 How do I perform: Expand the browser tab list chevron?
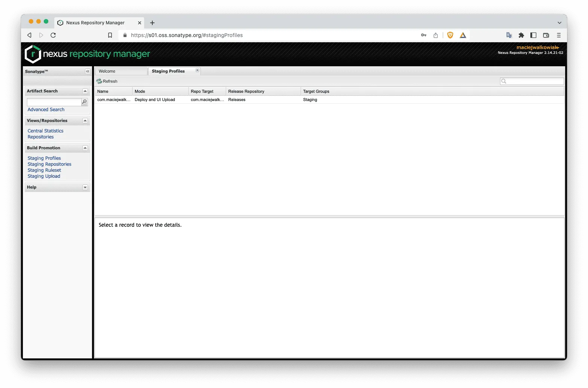pos(560,23)
